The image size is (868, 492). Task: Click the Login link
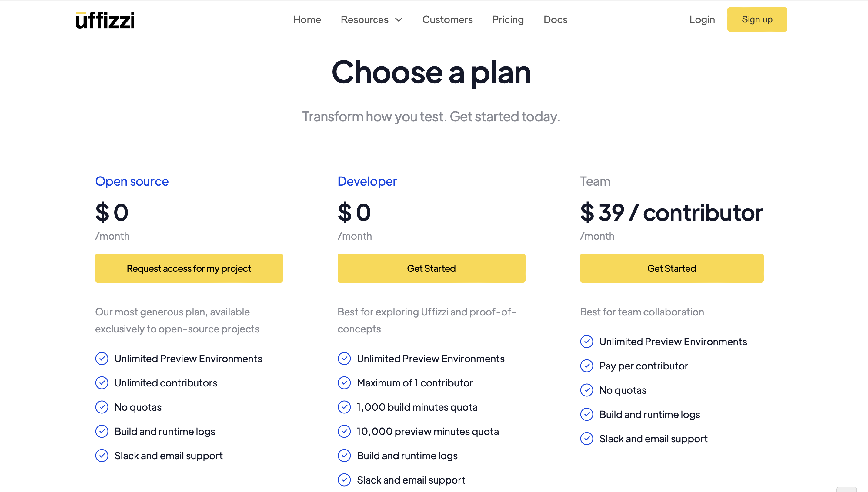click(x=702, y=20)
